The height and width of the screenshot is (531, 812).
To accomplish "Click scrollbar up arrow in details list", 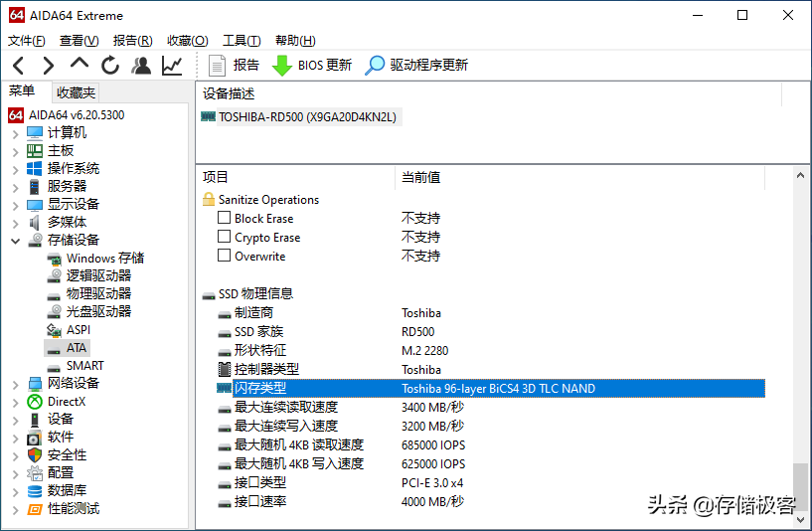I will (x=801, y=176).
